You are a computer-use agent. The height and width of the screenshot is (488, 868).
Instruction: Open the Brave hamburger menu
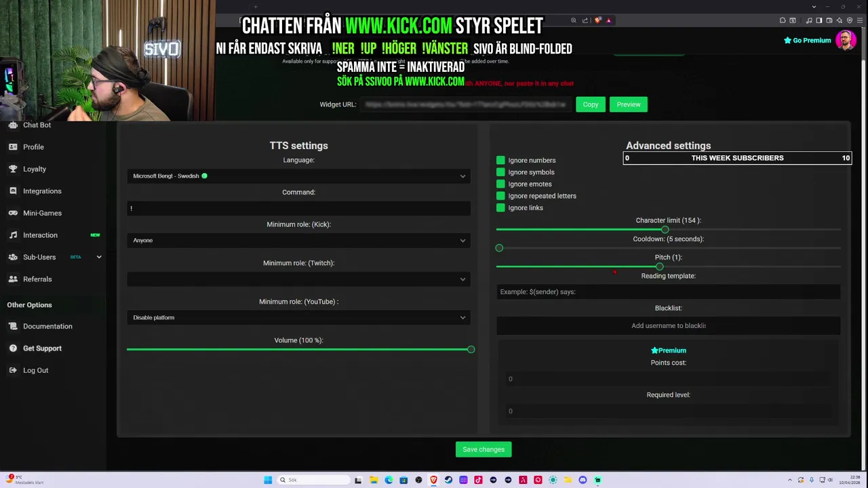860,20
